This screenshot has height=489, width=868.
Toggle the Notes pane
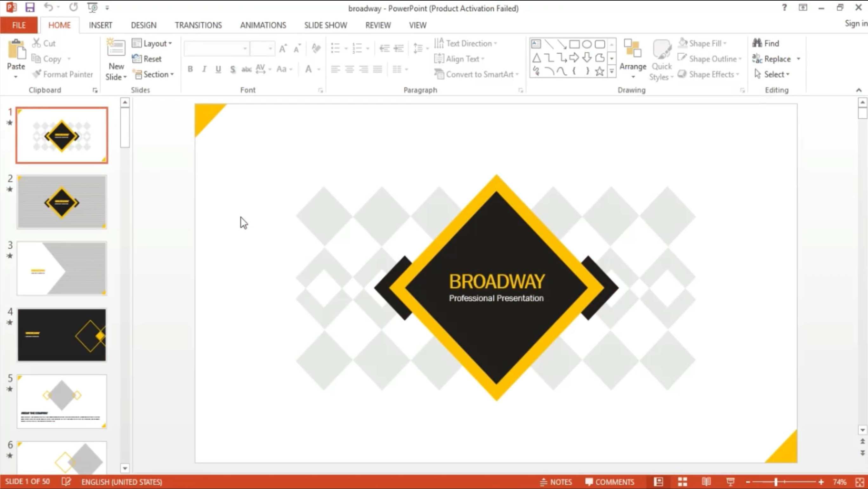(556, 482)
